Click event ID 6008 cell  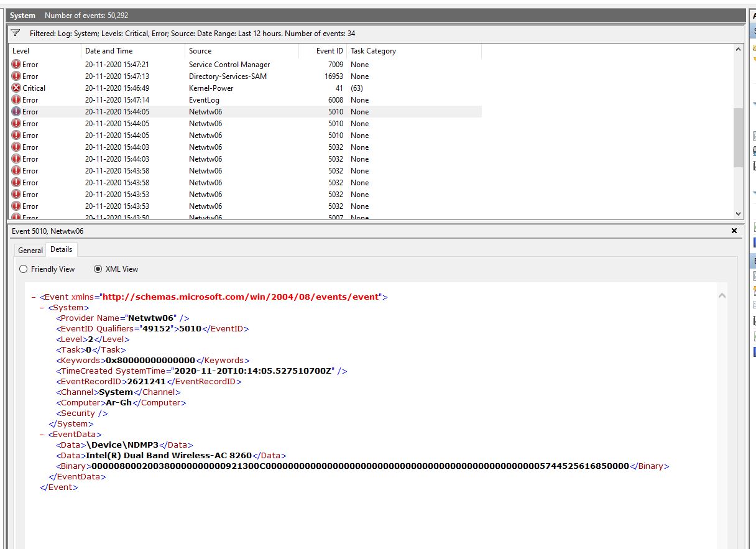[x=336, y=100]
